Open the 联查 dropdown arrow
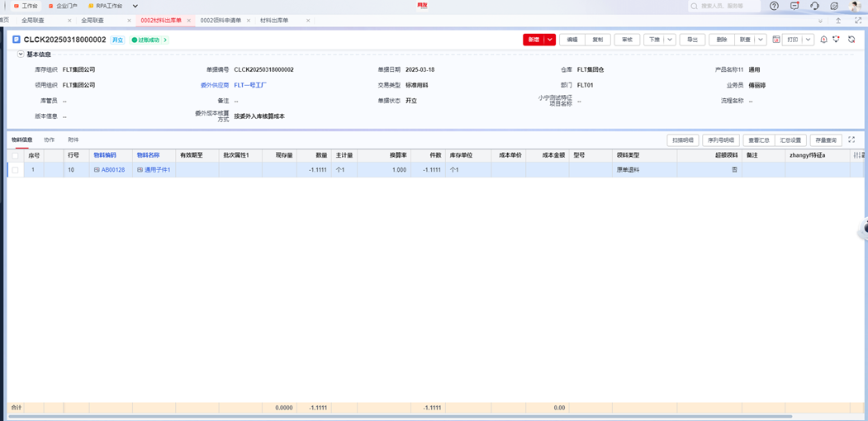The height and width of the screenshot is (421, 868). pyautogui.click(x=760, y=40)
